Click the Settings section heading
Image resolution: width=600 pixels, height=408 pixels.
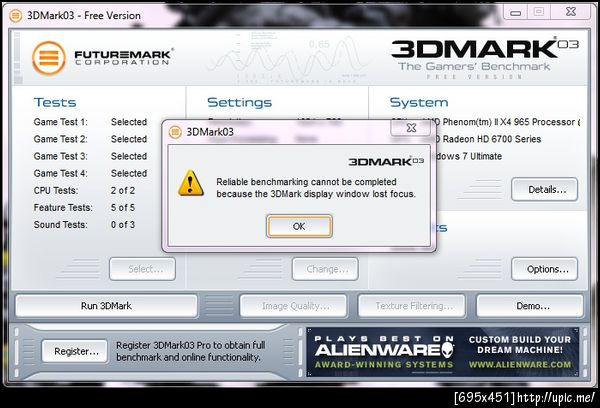coord(240,103)
